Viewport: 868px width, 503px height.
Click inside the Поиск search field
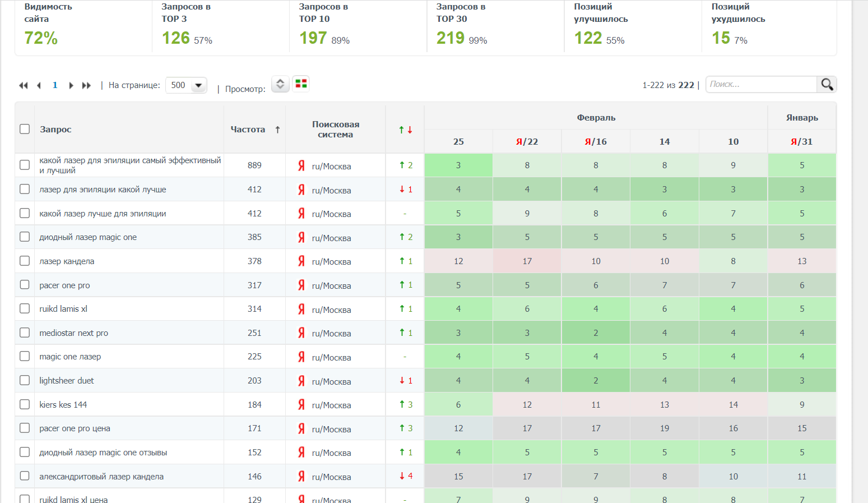[x=761, y=84]
